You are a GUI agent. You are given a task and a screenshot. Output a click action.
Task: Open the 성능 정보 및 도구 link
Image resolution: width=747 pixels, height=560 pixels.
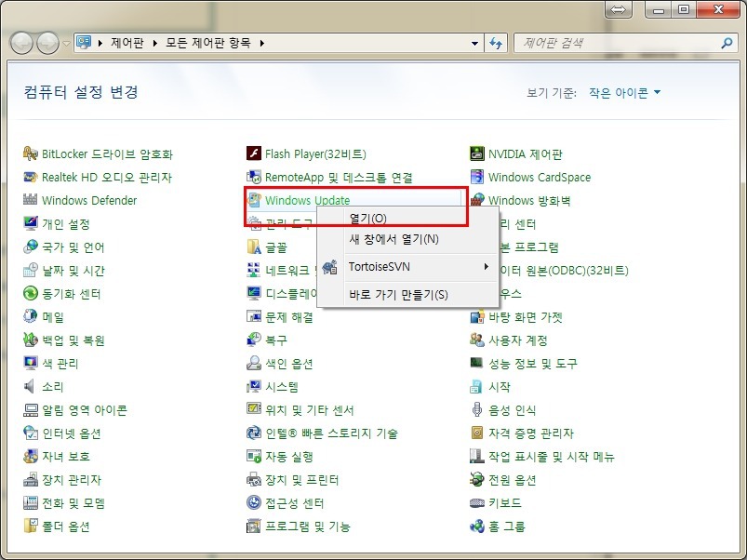[x=533, y=363]
